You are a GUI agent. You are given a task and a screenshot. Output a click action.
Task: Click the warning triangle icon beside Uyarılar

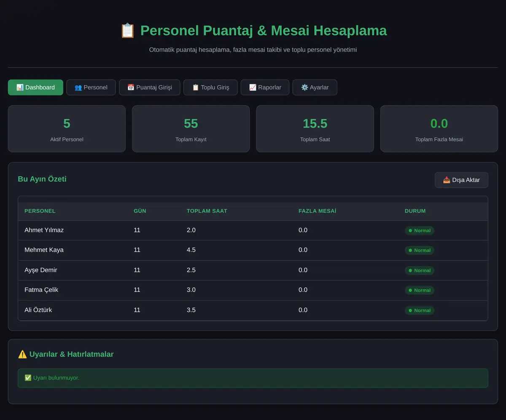(22, 354)
